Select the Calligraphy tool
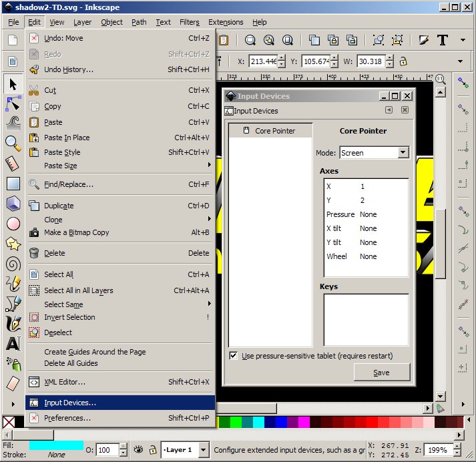This screenshot has width=476, height=462. coord(13,324)
